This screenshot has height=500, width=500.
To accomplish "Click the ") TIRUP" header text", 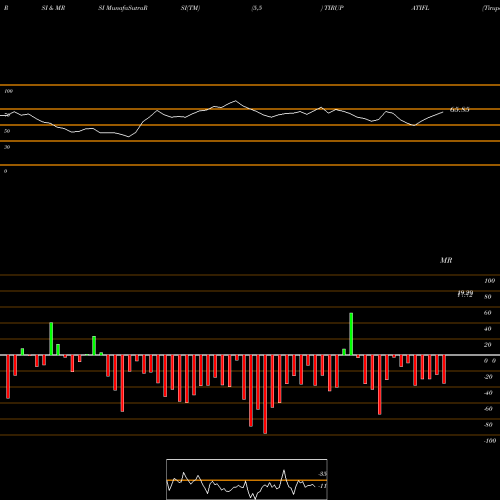I will coord(332,8).
